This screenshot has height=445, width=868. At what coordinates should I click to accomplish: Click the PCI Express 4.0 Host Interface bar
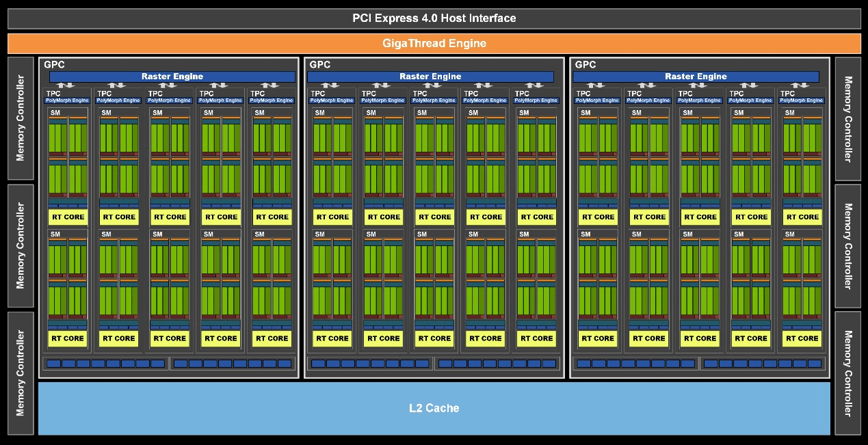coord(434,18)
